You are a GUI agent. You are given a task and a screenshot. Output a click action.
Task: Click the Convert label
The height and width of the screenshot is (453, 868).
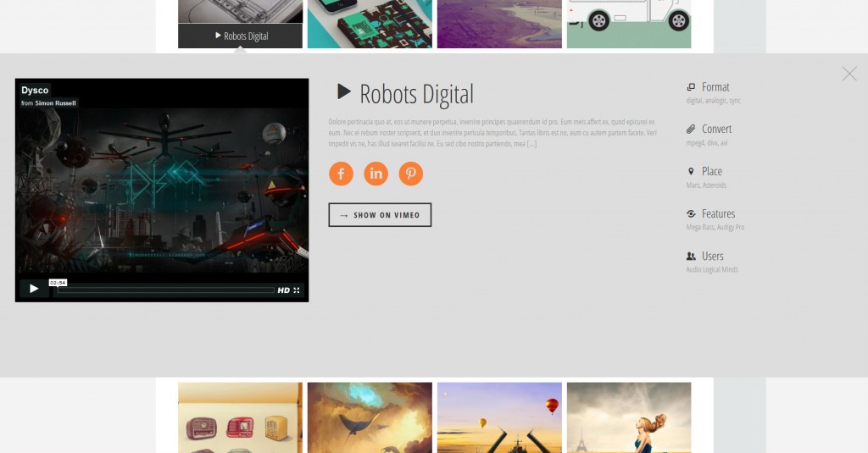click(716, 129)
